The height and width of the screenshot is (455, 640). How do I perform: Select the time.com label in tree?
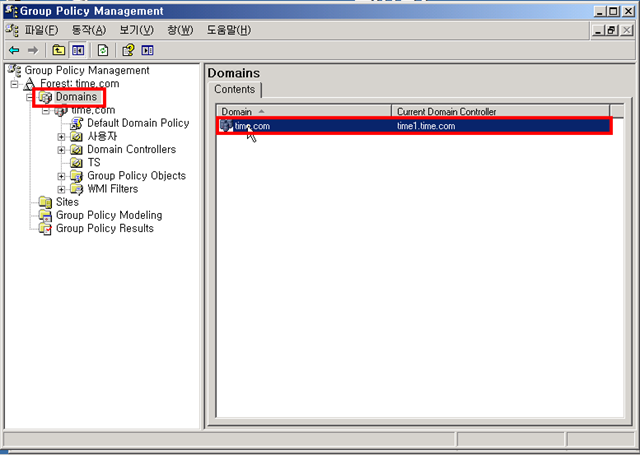pyautogui.click(x=93, y=110)
